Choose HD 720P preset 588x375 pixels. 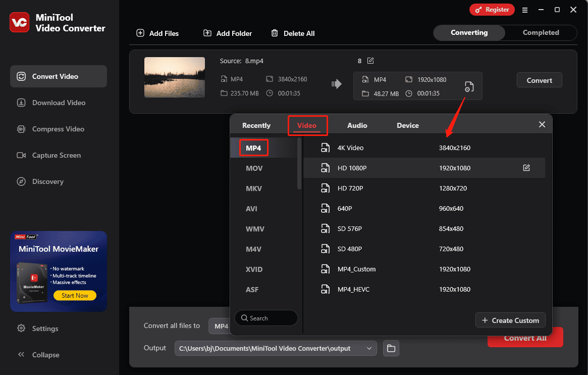click(x=424, y=188)
